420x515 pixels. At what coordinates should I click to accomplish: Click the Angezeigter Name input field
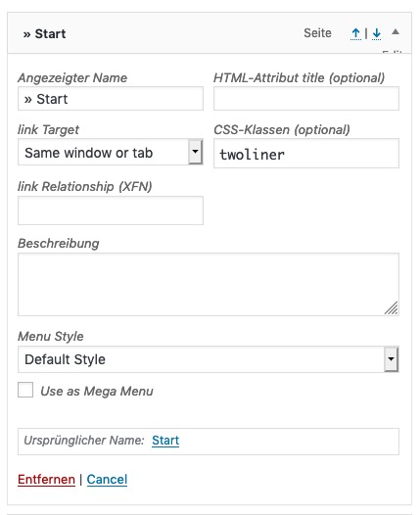[x=111, y=99]
